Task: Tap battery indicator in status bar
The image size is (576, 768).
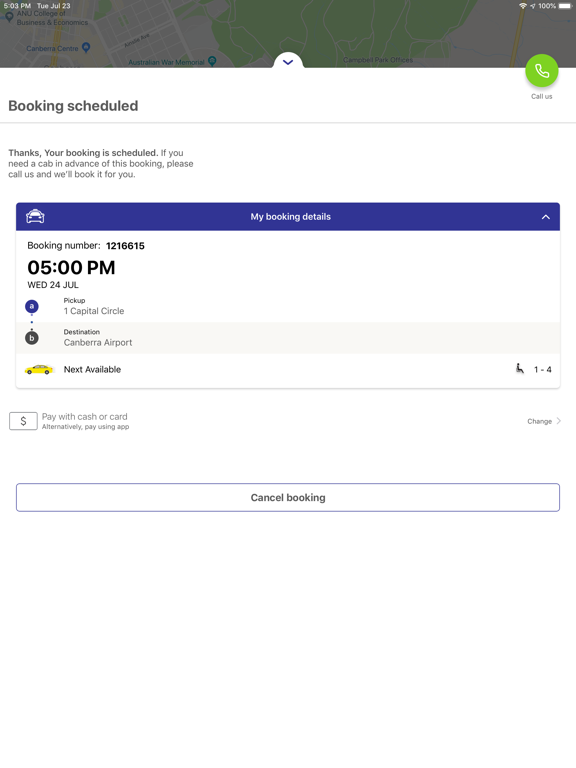Action: [x=565, y=6]
